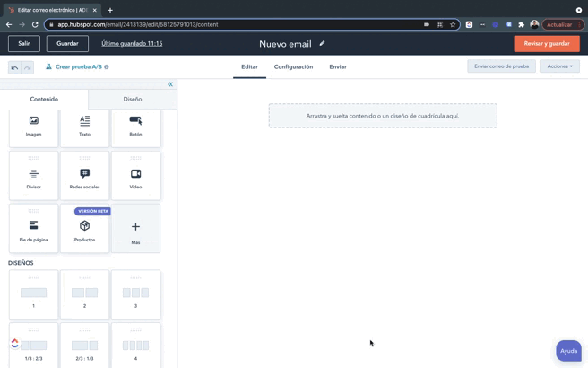Edit email name with pencil icon
Image resolution: width=588 pixels, height=368 pixels.
pyautogui.click(x=323, y=43)
